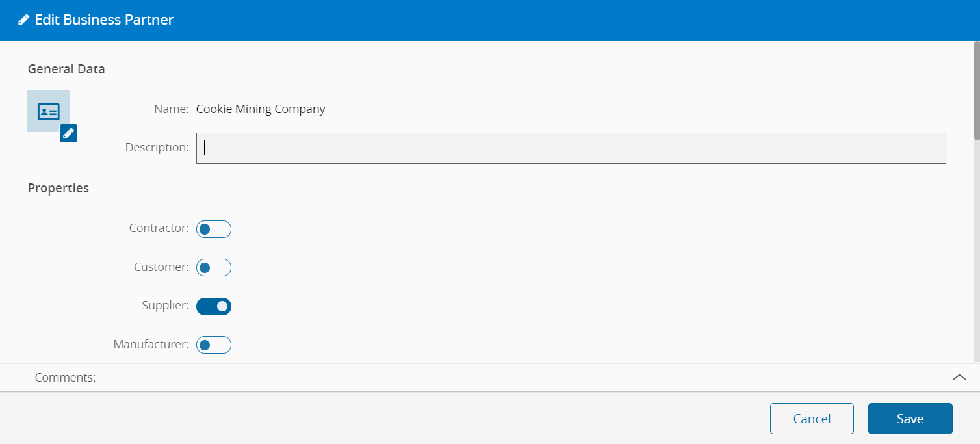Expand the Comments section chevron
This screenshot has height=444, width=980.
pos(959,378)
